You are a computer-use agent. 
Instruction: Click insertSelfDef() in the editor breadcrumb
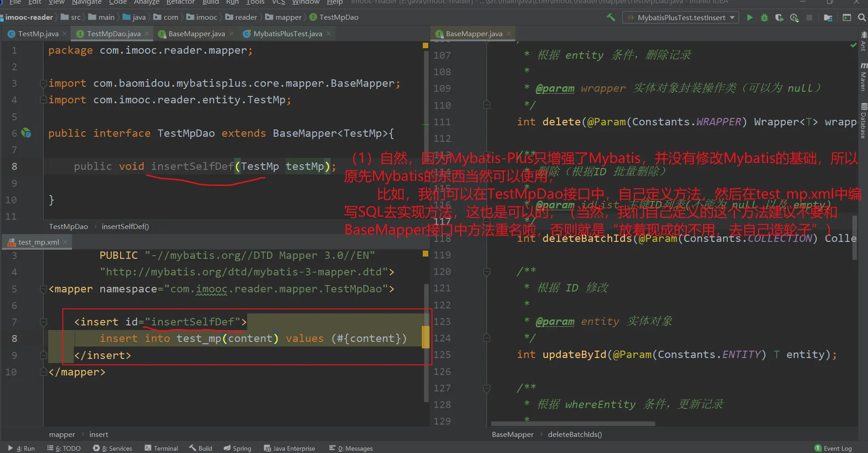pos(125,227)
